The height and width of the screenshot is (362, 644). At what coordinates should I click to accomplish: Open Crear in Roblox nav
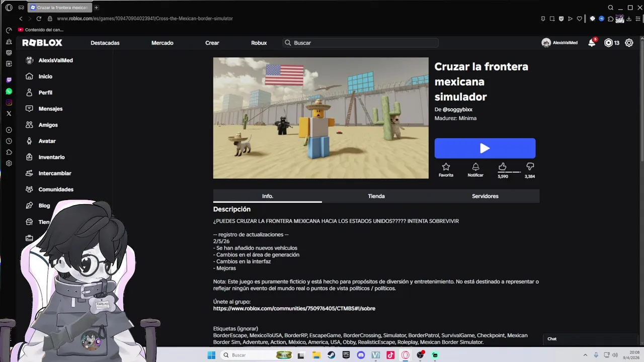click(x=212, y=43)
